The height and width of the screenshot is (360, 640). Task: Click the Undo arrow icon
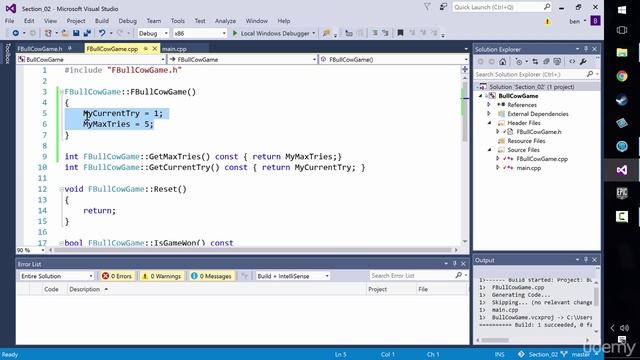pyautogui.click(x=102, y=33)
